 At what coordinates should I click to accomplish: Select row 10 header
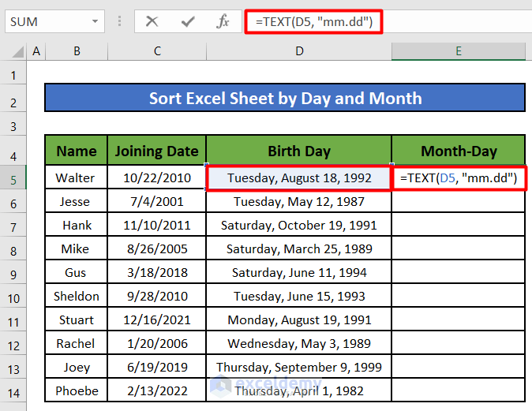[x=13, y=297]
